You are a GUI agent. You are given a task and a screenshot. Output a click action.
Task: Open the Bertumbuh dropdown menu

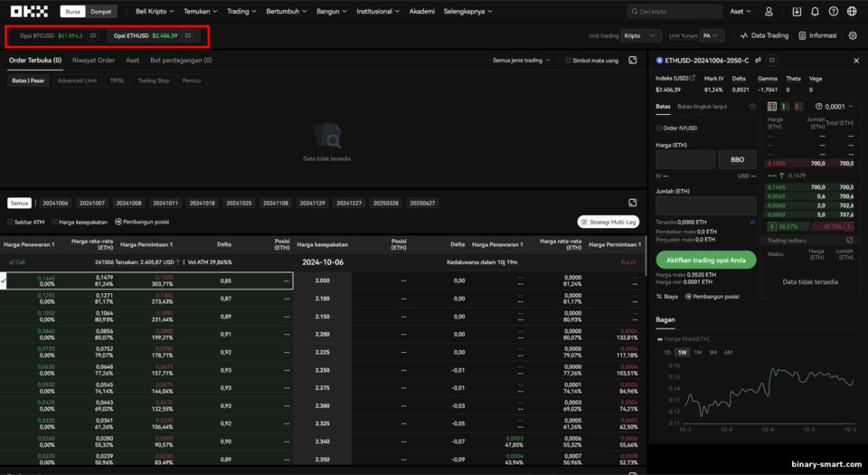[287, 11]
